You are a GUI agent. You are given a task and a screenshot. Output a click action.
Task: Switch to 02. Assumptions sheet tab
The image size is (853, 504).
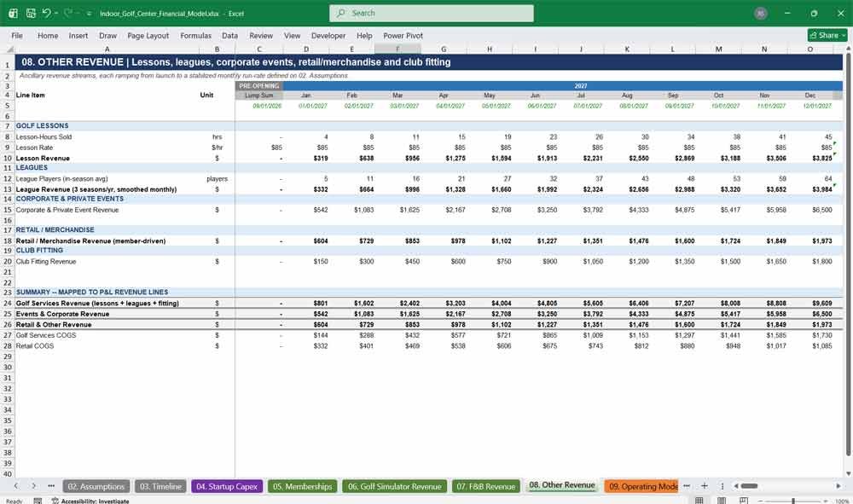96,487
